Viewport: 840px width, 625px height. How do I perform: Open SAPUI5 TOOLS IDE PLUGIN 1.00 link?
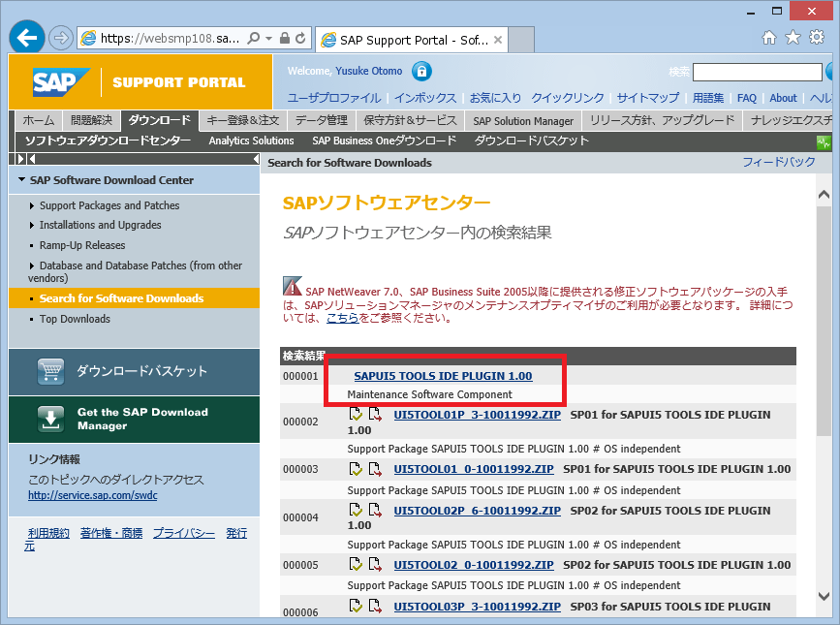443,376
